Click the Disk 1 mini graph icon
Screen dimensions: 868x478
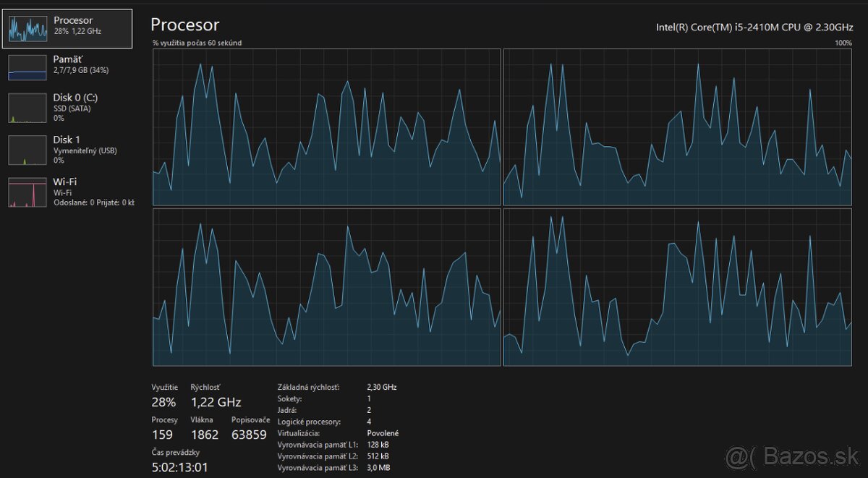[x=27, y=150]
